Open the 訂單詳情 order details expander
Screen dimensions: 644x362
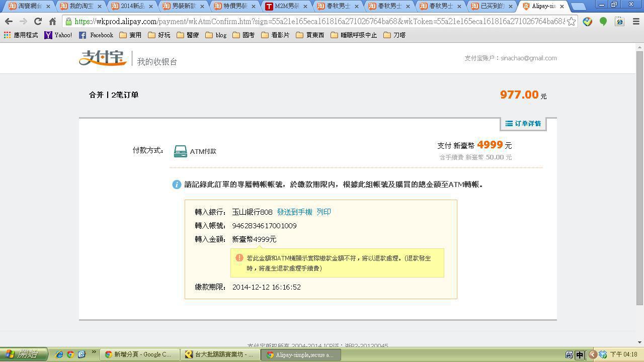pos(523,124)
